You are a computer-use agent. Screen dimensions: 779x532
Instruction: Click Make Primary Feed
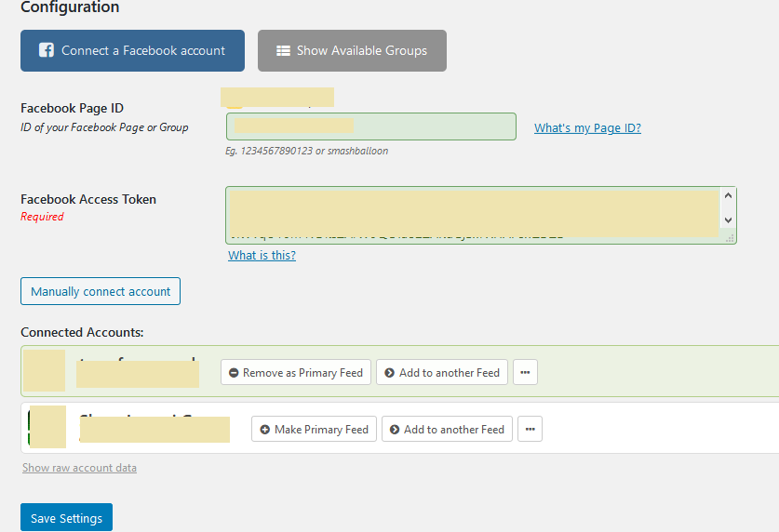(x=314, y=430)
